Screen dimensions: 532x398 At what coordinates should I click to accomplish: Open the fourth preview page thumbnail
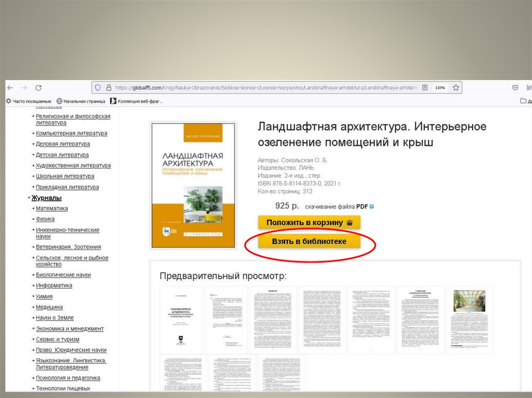click(322, 320)
